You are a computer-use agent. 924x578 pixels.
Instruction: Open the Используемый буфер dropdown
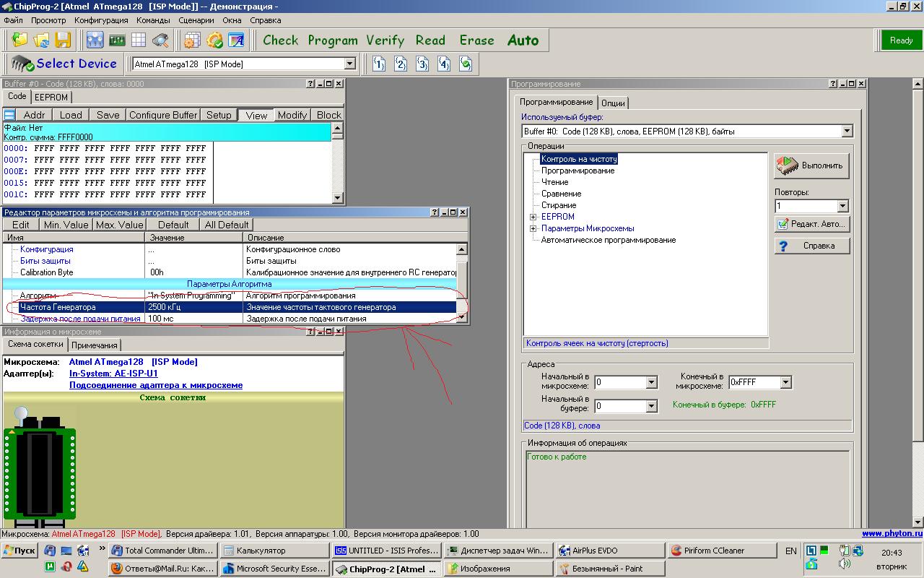click(847, 131)
